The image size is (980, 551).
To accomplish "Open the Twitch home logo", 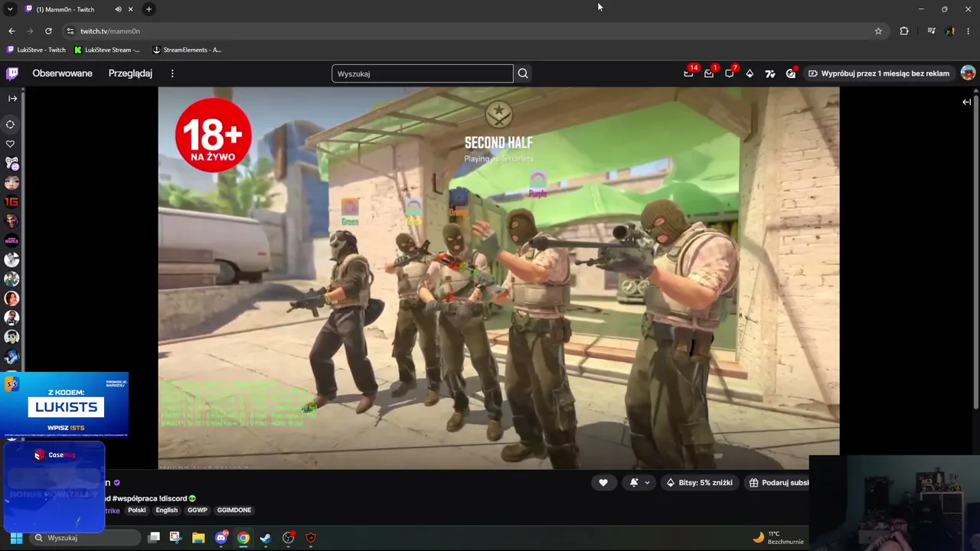I will [12, 73].
